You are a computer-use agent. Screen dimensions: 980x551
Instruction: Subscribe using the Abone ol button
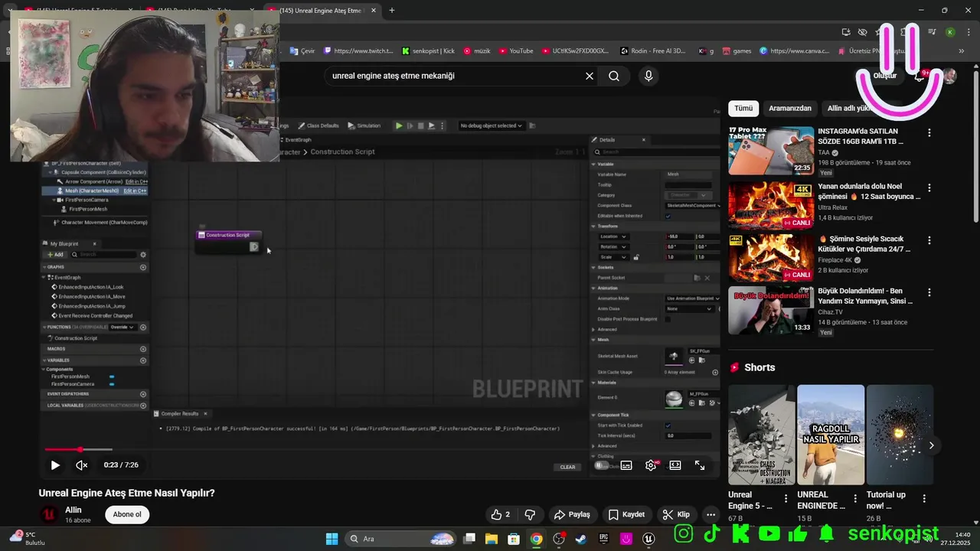(127, 514)
